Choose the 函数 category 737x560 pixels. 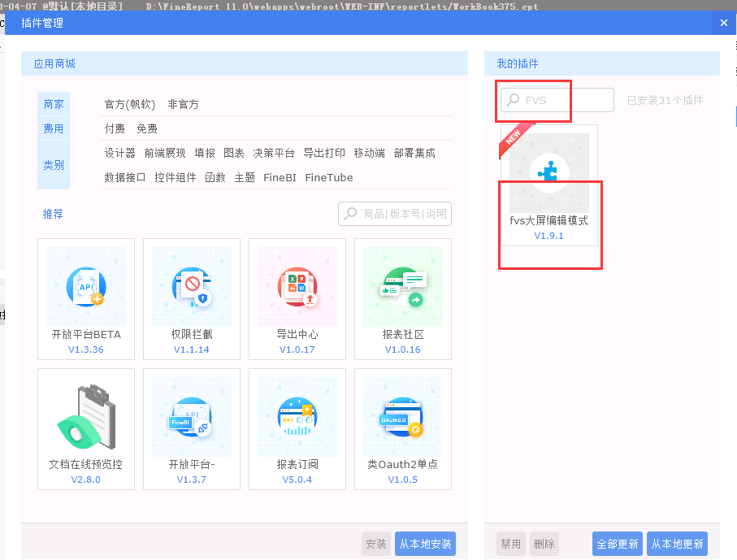215,177
